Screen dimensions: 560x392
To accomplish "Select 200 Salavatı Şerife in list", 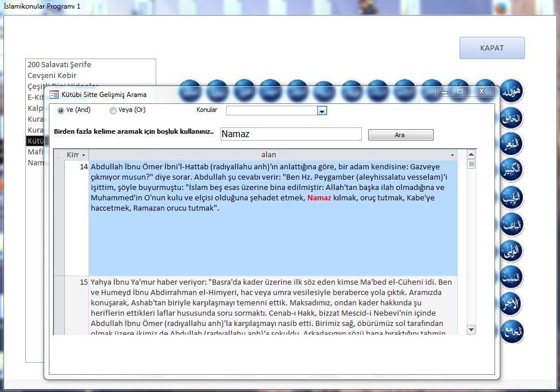I will (x=59, y=65).
